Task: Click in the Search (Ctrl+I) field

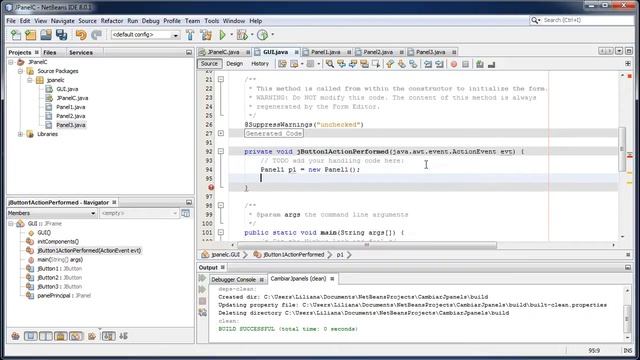Action: (x=587, y=20)
